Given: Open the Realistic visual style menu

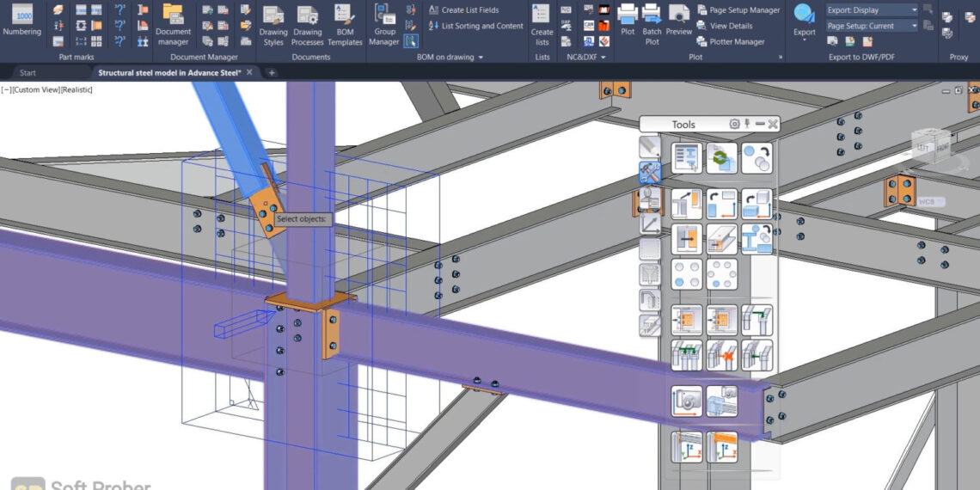Looking at the screenshot, I should [x=77, y=90].
